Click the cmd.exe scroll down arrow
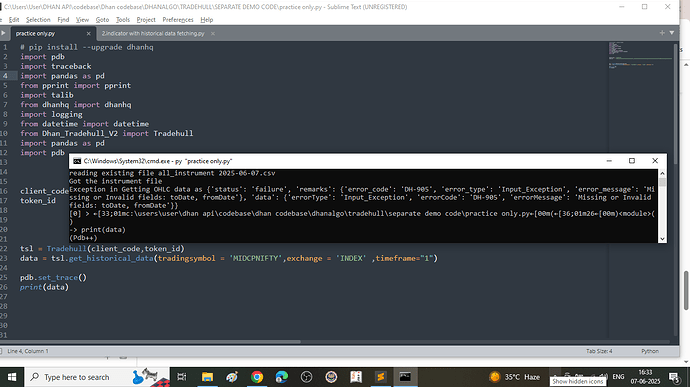Image resolution: width=690 pixels, height=387 pixels. (x=662, y=239)
